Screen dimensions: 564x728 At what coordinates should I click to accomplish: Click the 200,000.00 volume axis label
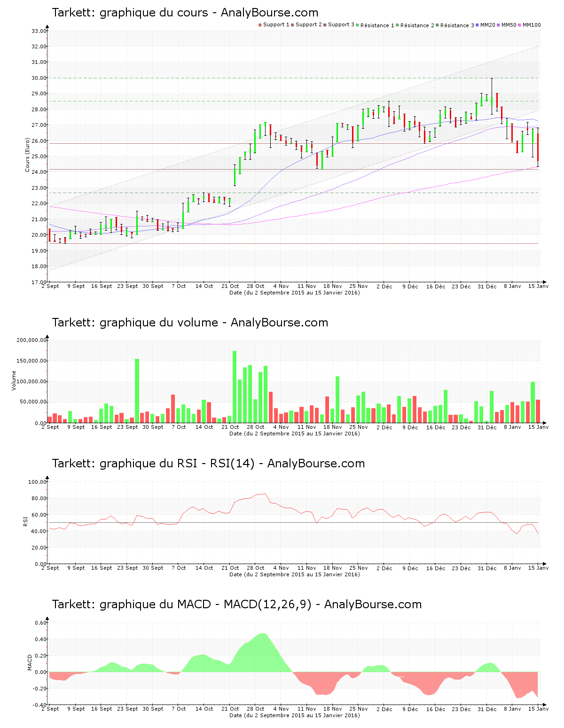point(31,340)
